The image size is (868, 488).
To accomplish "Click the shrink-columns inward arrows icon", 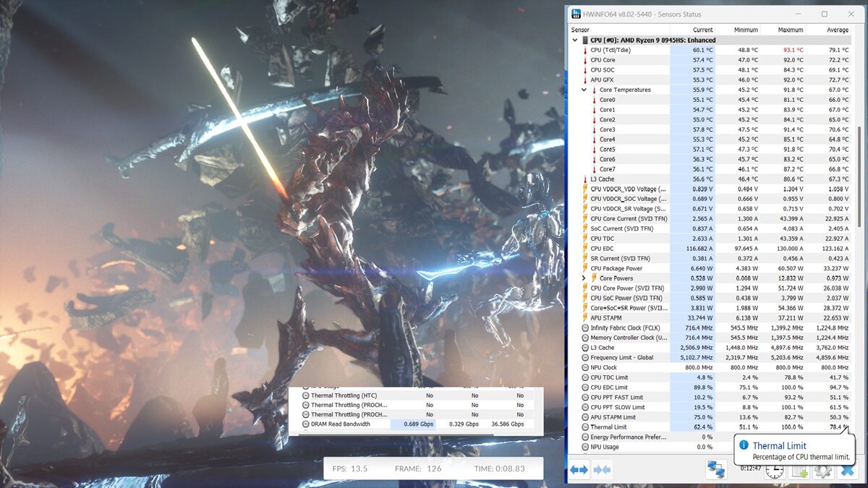I will (x=603, y=470).
